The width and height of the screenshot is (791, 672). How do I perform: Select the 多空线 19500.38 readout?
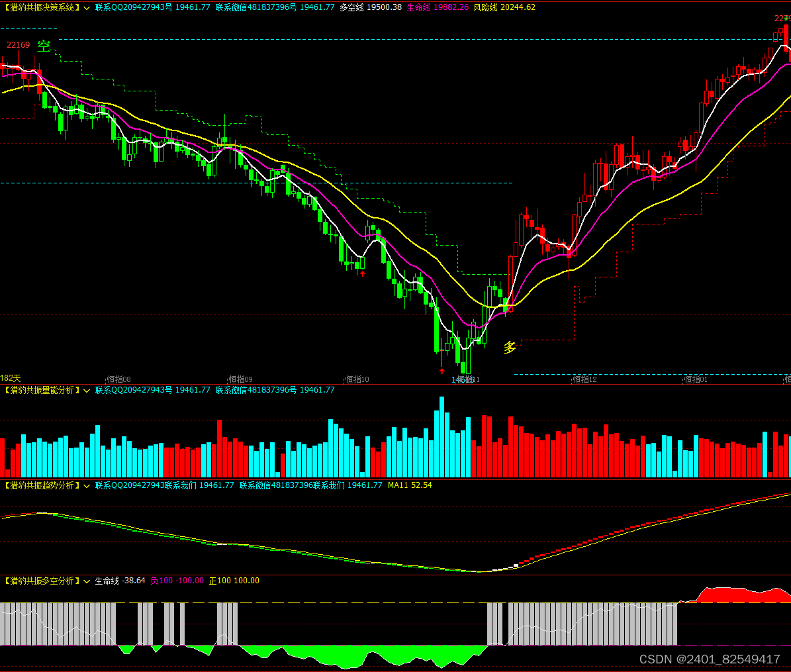click(x=371, y=7)
